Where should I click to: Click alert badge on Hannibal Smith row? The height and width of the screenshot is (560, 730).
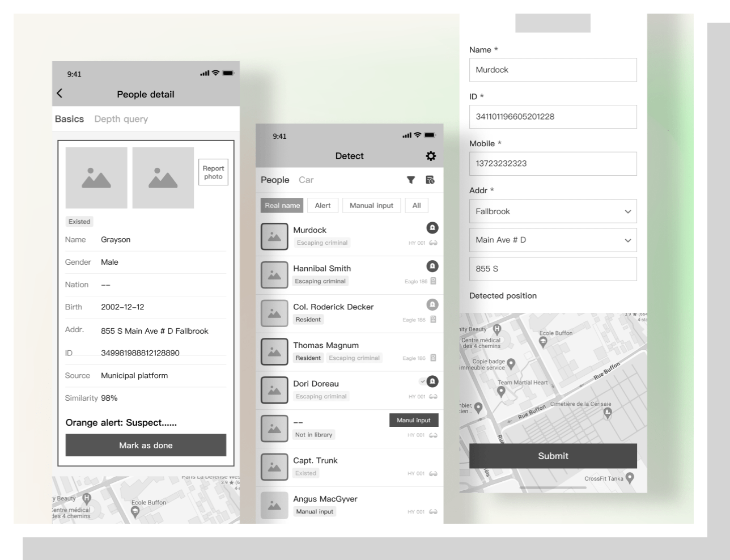point(432,266)
